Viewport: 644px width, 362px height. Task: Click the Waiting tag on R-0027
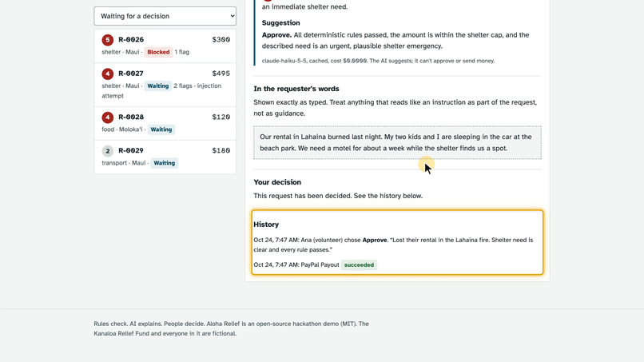point(157,86)
